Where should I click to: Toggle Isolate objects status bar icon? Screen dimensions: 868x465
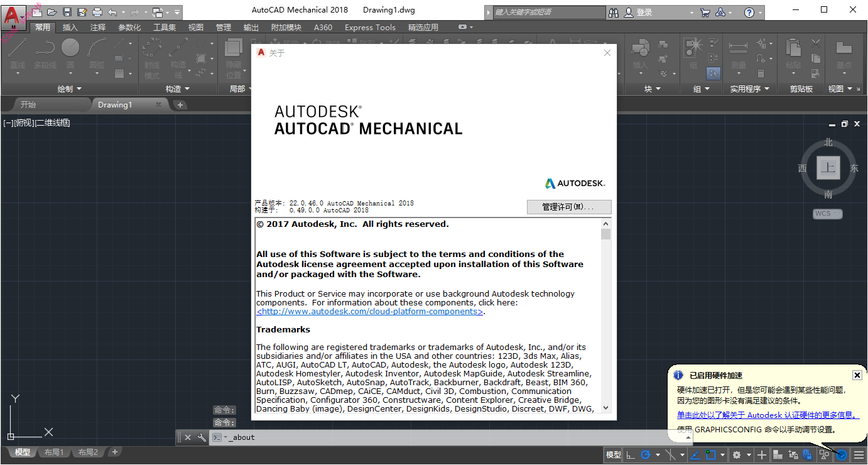click(824, 455)
